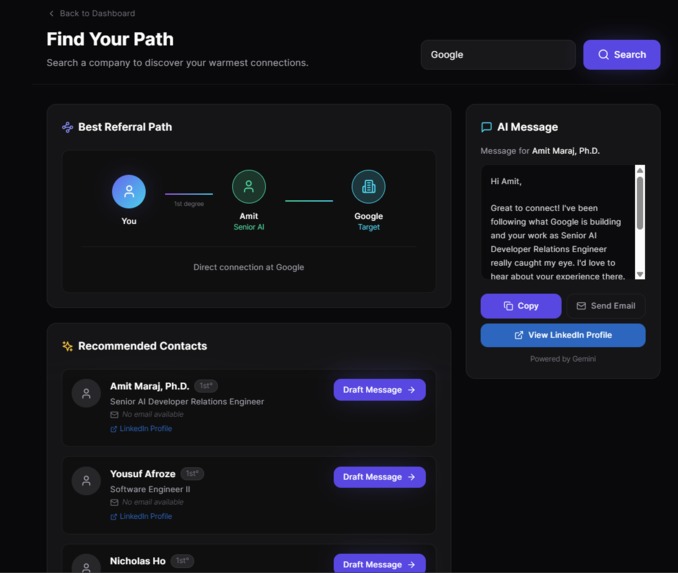This screenshot has width=678, height=573.
Task: Click the Best Referral Path icon
Action: click(x=67, y=127)
